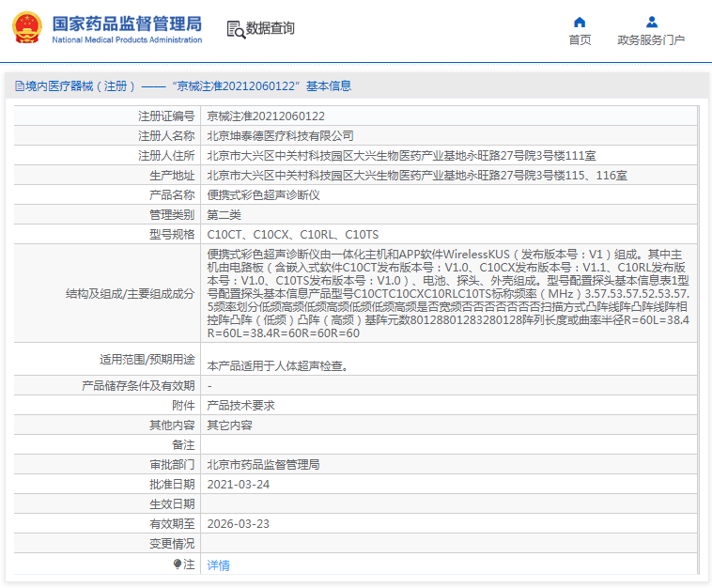Click product name 便携式彩色超声诊断仪
712x588 pixels.
pos(263,195)
